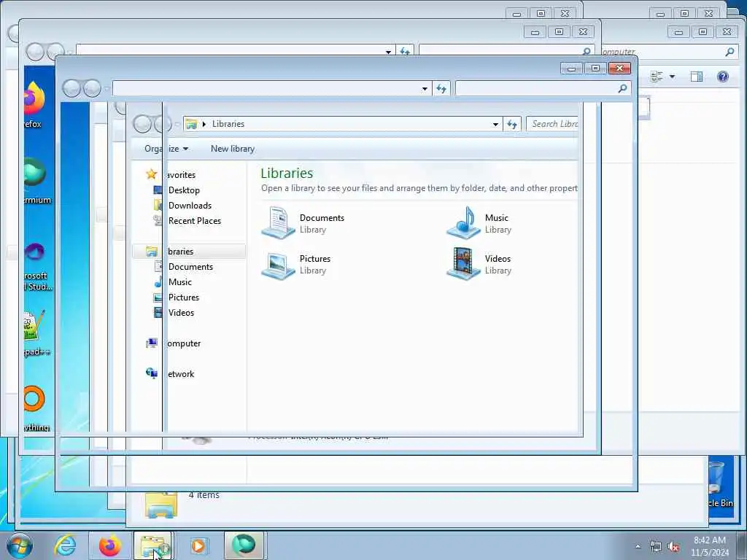The image size is (747, 560).
Task: Click the "4 items" status text
Action: click(204, 495)
